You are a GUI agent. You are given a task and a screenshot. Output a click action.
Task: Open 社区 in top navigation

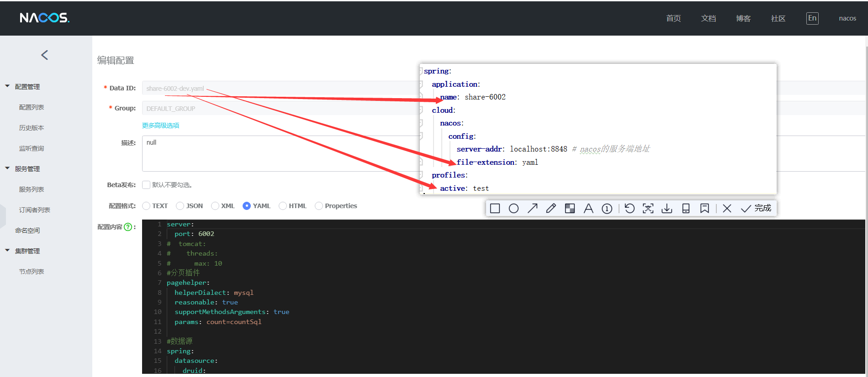(778, 18)
